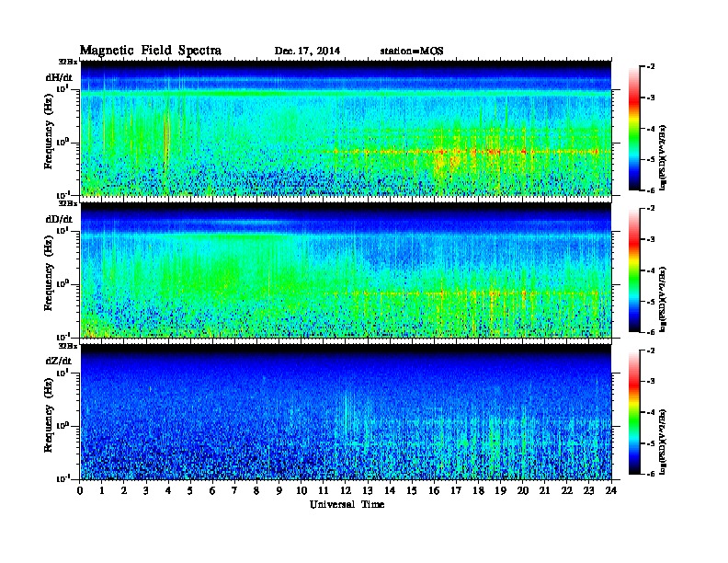Click hour tick '20' on the time axis
The image size is (728, 563).
coord(523,491)
